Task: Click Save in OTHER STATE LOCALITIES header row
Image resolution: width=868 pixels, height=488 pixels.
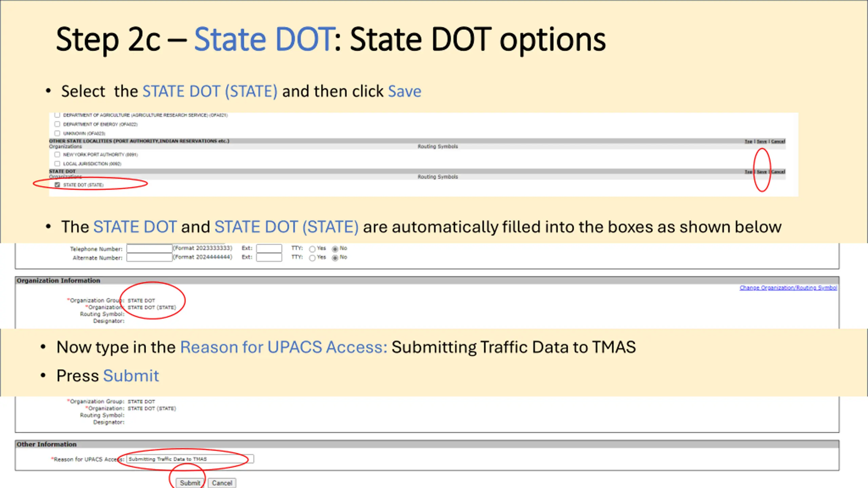Action: click(762, 141)
